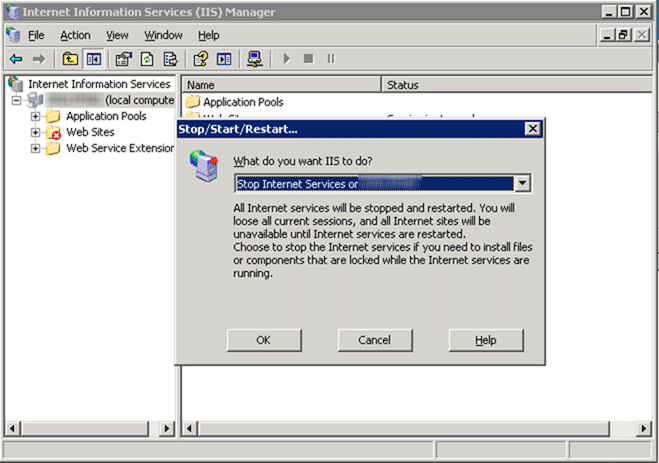Click the tree pane horizontal scrollbar thumb
This screenshot has width=659, height=463.
pos(85,428)
